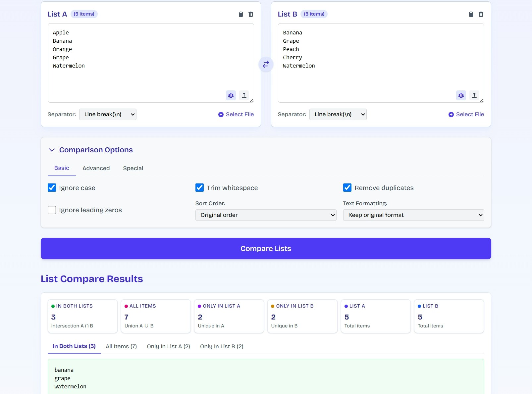532x394 pixels.
Task: Toggle Ignore case checkbox
Action: [x=52, y=188]
